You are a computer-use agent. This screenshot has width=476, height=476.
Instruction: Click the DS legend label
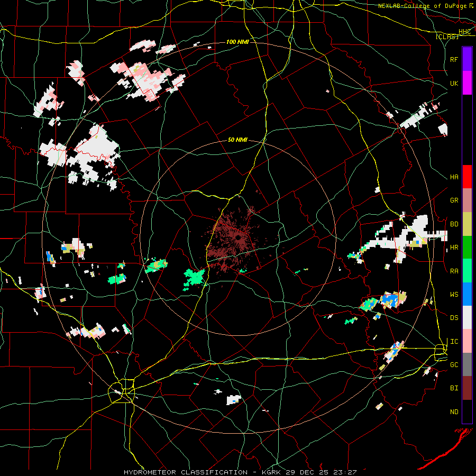[x=454, y=318]
